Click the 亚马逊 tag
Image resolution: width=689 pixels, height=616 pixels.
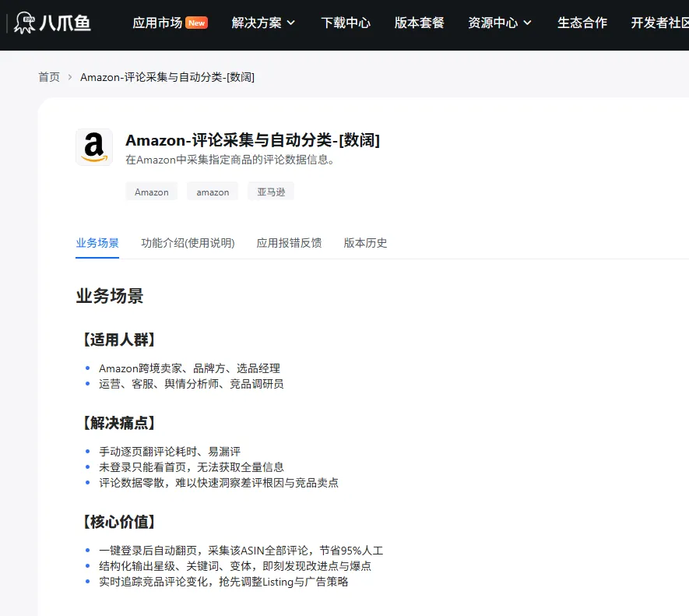271,192
